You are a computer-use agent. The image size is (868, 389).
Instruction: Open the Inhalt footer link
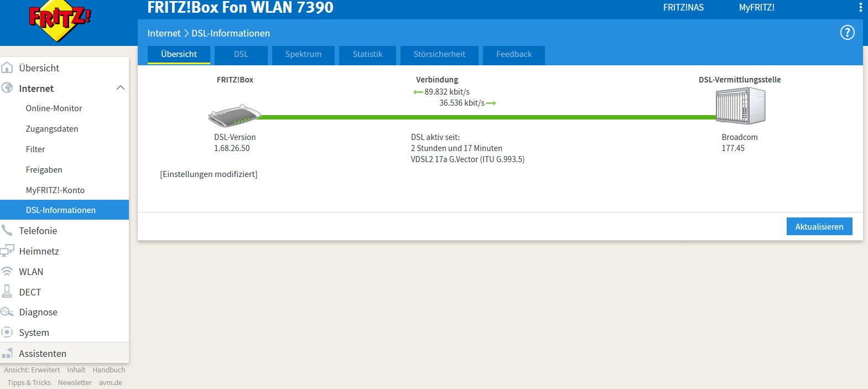(x=76, y=370)
